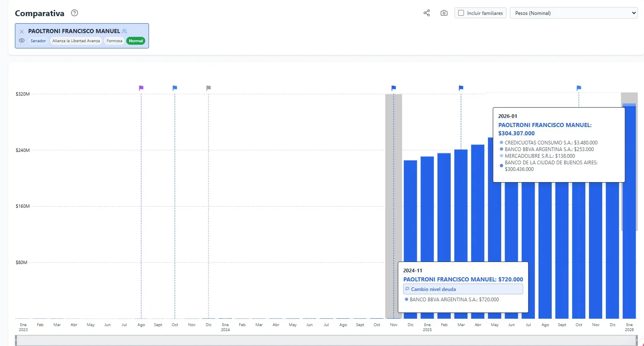
Task: Toggle visibility eye for Paoltroni
Action: click(22, 41)
